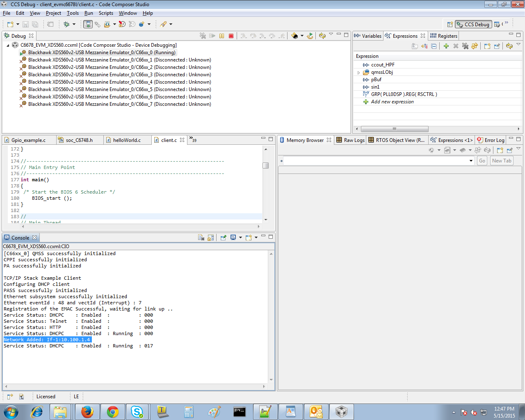Open the Scripts menu
The width and height of the screenshot is (525, 420).
[106, 13]
